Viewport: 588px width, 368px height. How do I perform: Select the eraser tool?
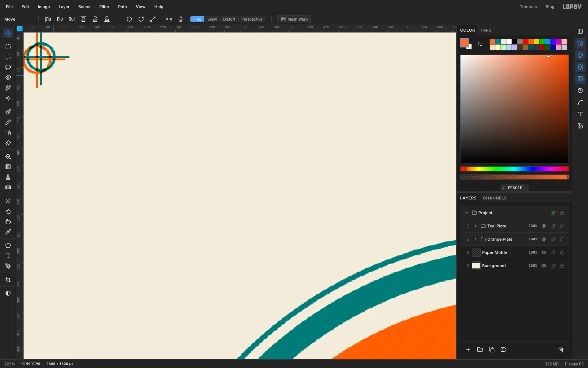coord(8,143)
